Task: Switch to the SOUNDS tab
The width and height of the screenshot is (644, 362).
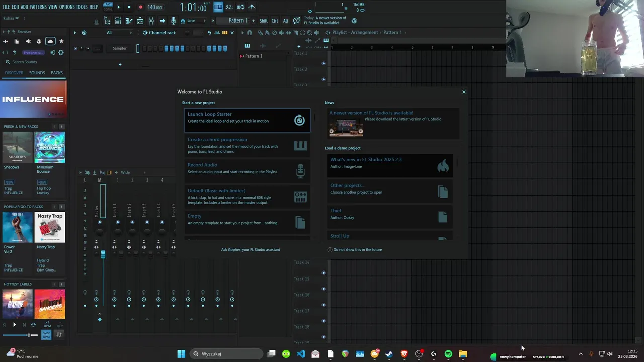Action: coord(37,73)
